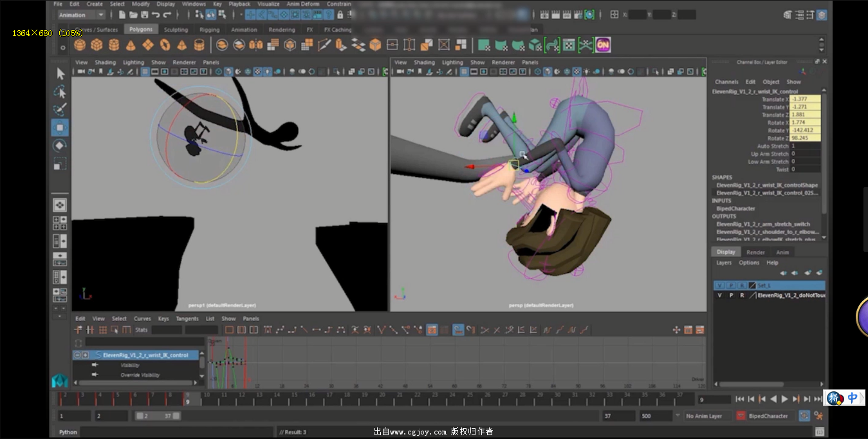Toggle visibility of ElevenRig_V1_2_doNotTouch layer
The width and height of the screenshot is (868, 439).
[719, 295]
